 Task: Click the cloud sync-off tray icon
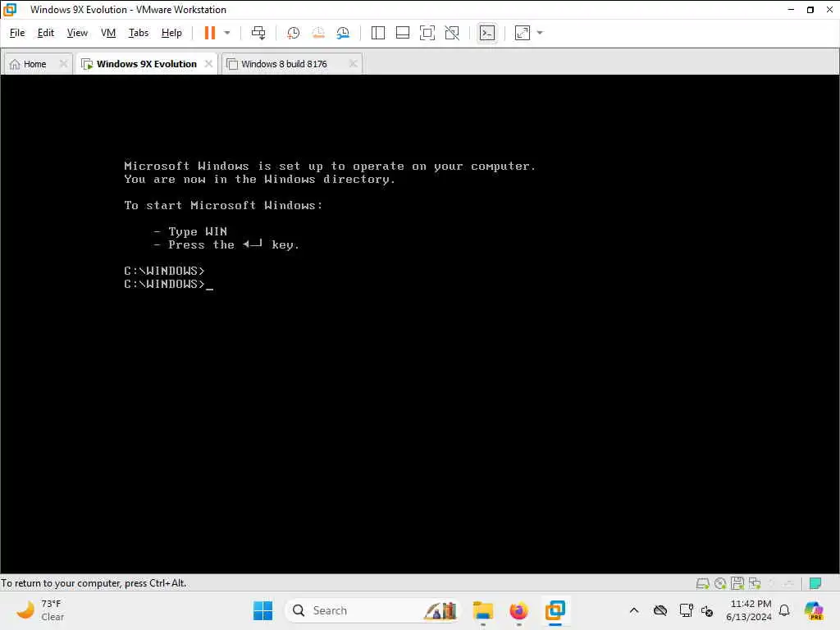pos(660,610)
